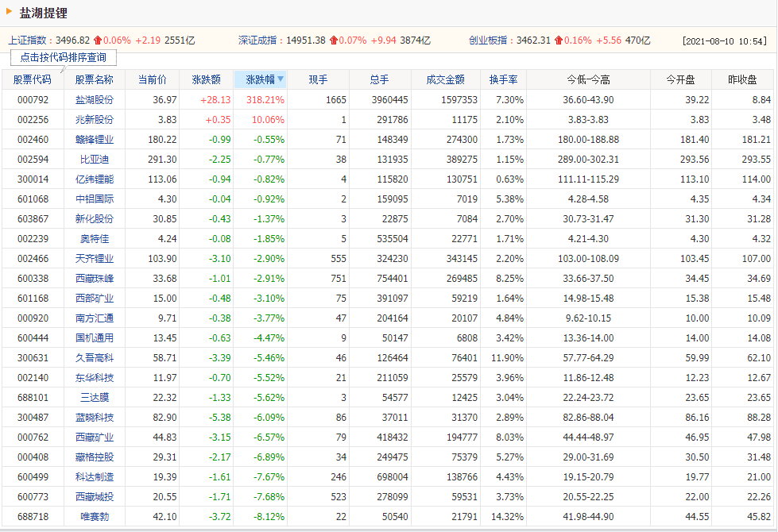Open the 比亚迪 stock link

pyautogui.click(x=95, y=159)
